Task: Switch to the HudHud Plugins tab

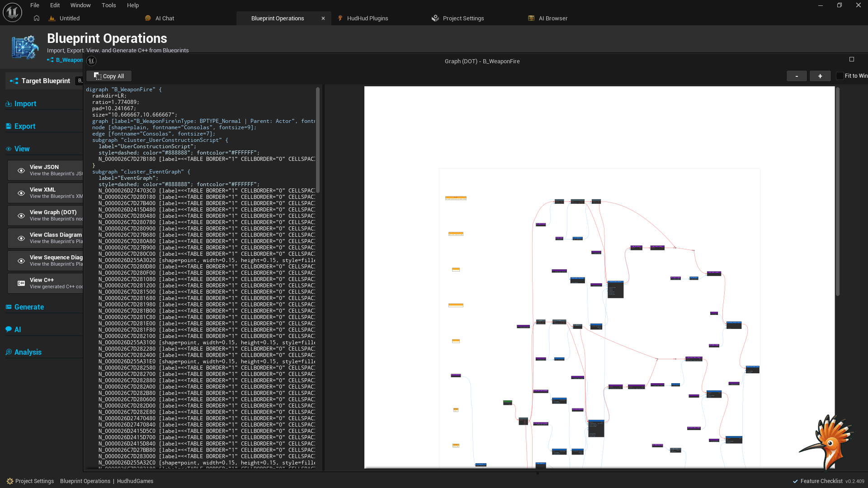Action: click(367, 19)
